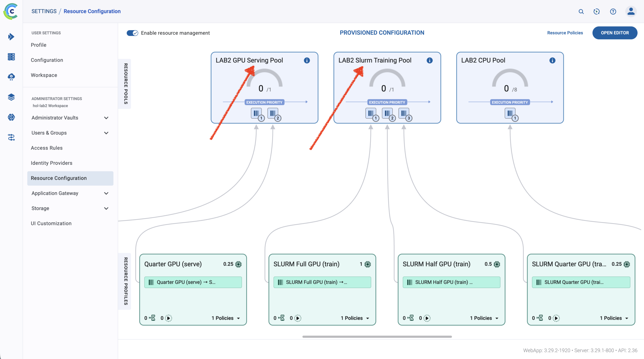Click the refresh play circular icon
The height and width of the screenshot is (359, 644).
pyautogui.click(x=597, y=12)
